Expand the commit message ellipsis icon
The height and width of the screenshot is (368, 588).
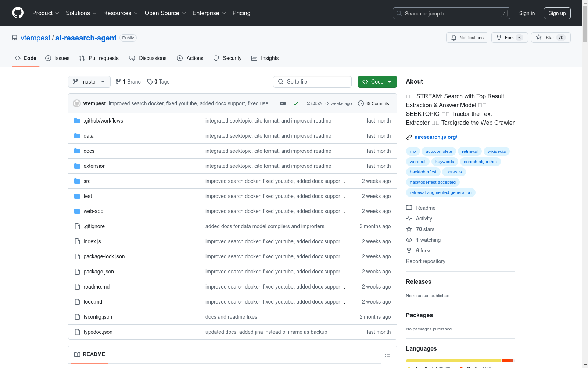283,103
